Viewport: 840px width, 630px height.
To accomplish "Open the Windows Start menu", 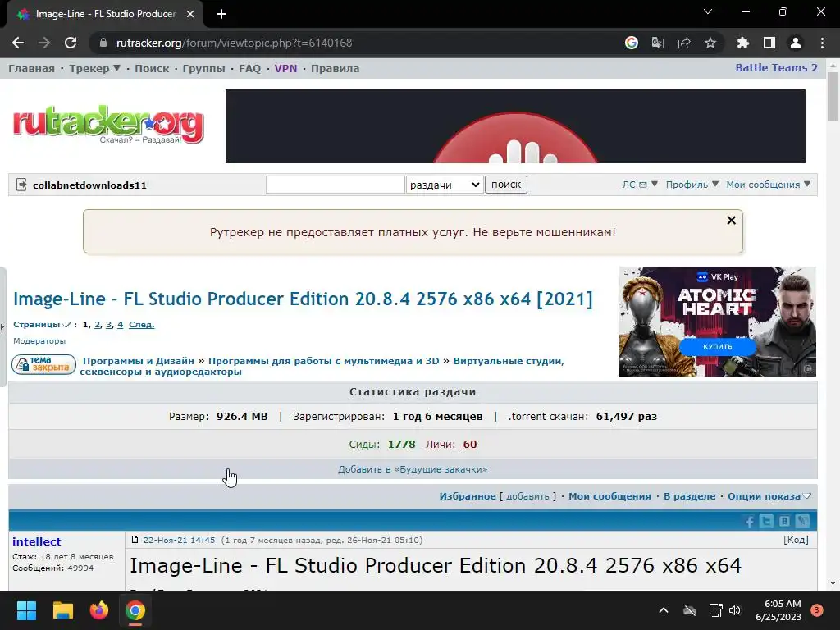I will (x=26, y=610).
